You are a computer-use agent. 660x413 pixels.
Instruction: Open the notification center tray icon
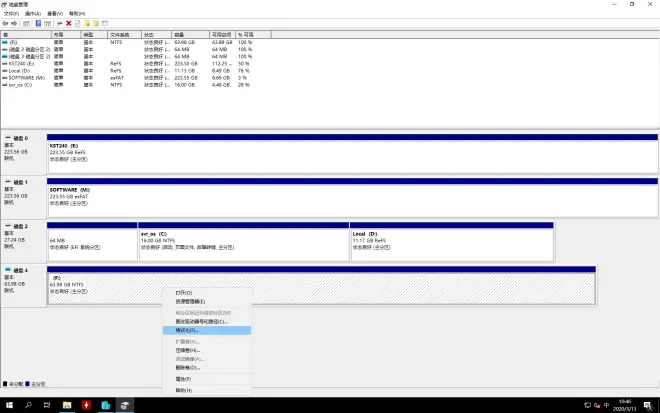pos(648,405)
